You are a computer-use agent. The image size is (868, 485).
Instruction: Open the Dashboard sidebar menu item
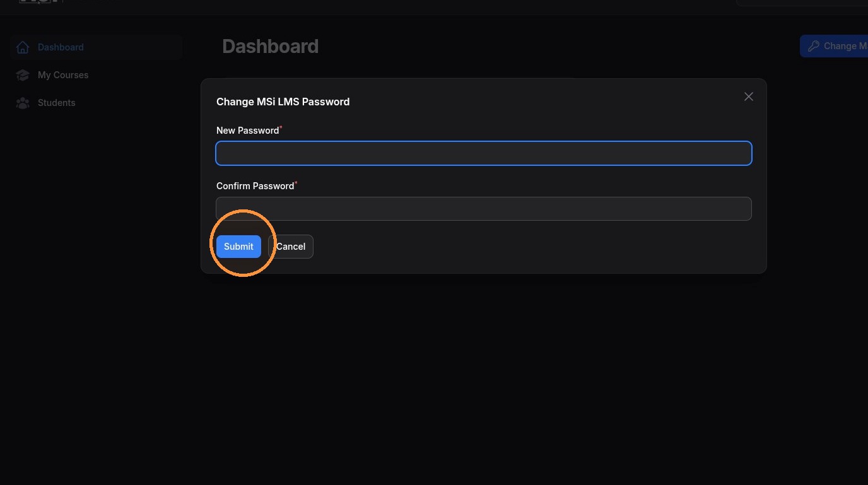tap(97, 47)
